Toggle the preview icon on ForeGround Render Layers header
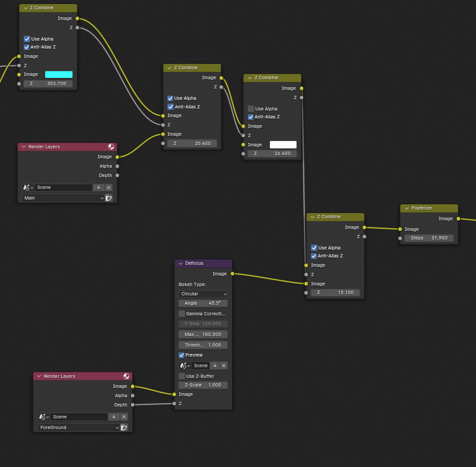The height and width of the screenshot is (467, 476). click(x=126, y=377)
